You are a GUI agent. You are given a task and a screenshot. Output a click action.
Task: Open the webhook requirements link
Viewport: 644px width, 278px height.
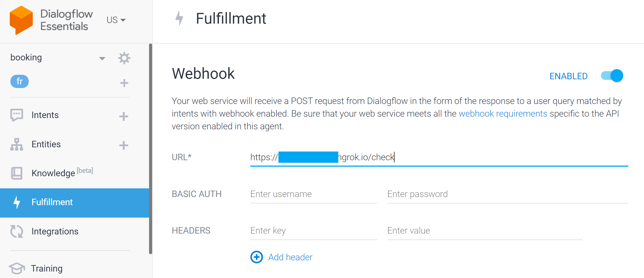(503, 114)
